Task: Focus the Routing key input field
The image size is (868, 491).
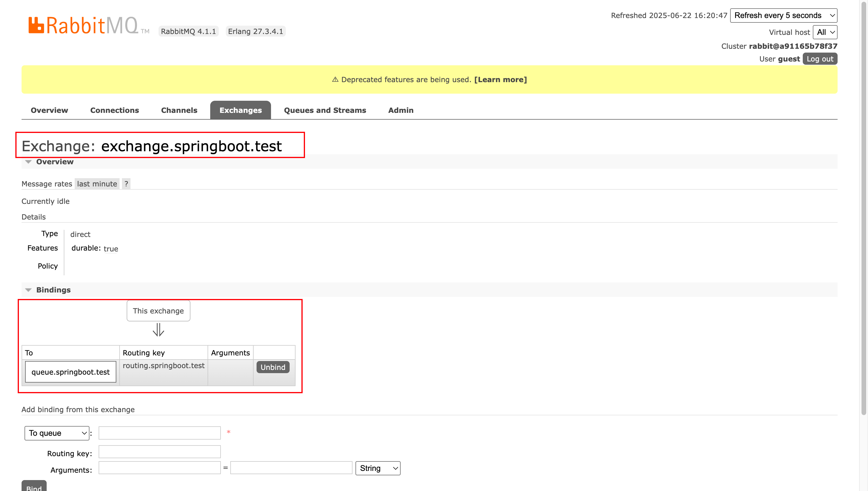Action: coord(160,452)
